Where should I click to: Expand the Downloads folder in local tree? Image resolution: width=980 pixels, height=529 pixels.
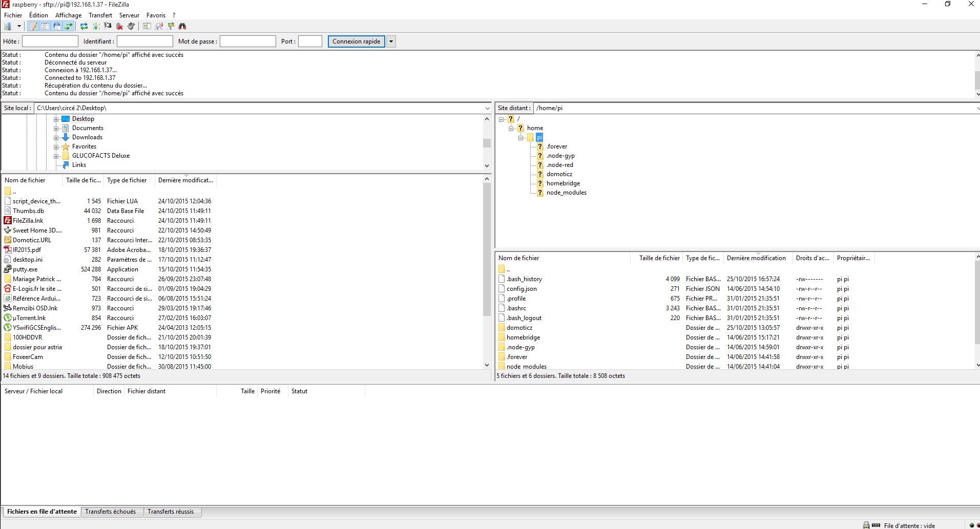click(56, 137)
